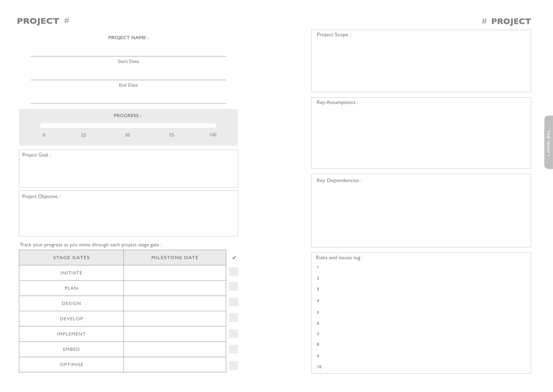553x392 pixels.
Task: Click risk log row number 10
Action: 319,367
